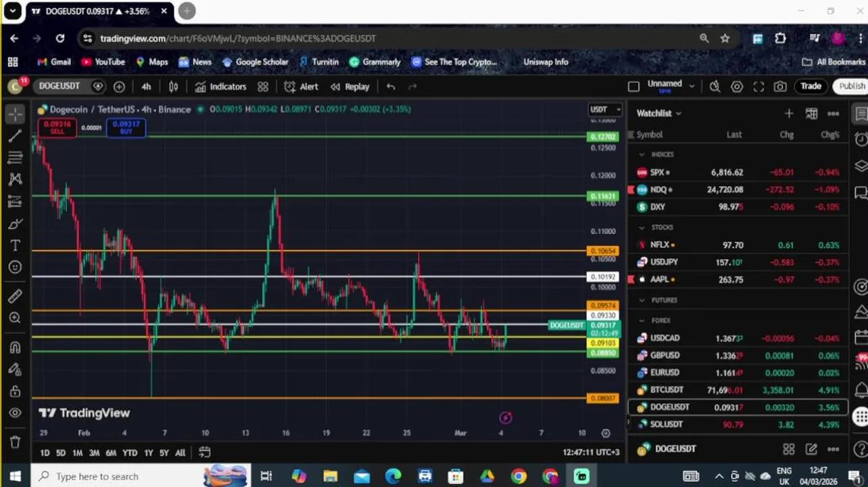Hide all drawings with the eye icon
This screenshot has height=487, width=868.
pyautogui.click(x=15, y=413)
